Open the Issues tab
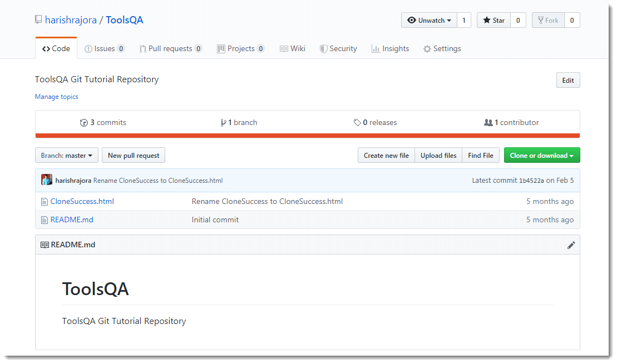 click(105, 49)
